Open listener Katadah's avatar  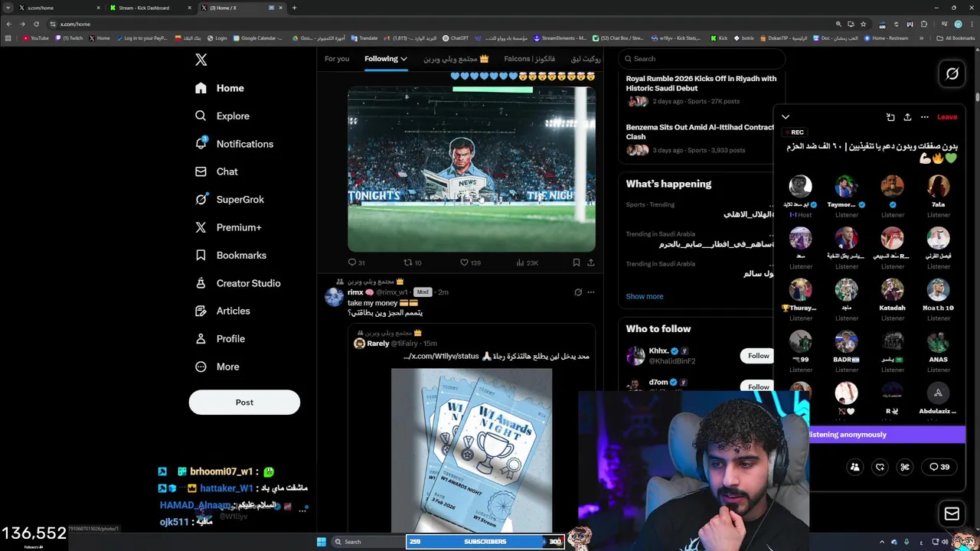tap(892, 289)
